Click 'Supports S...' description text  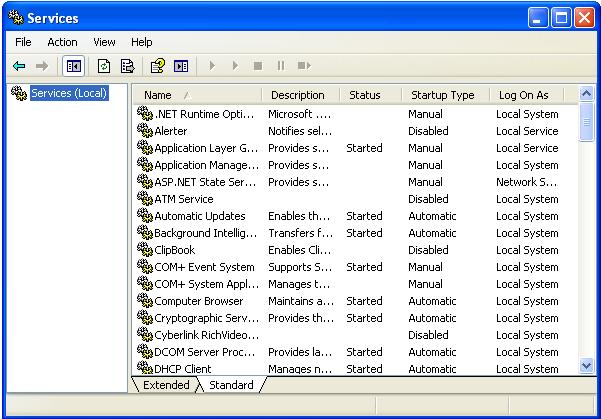[x=300, y=267]
